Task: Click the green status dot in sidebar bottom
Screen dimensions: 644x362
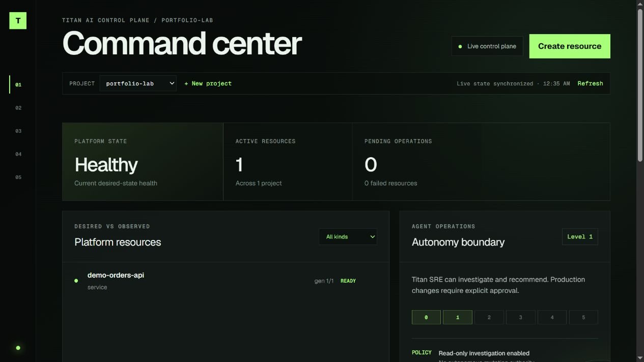Action: click(x=18, y=348)
